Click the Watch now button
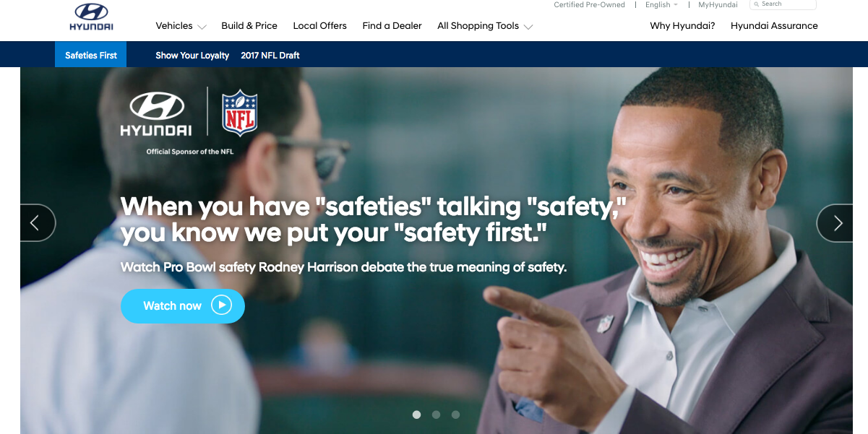 point(183,305)
